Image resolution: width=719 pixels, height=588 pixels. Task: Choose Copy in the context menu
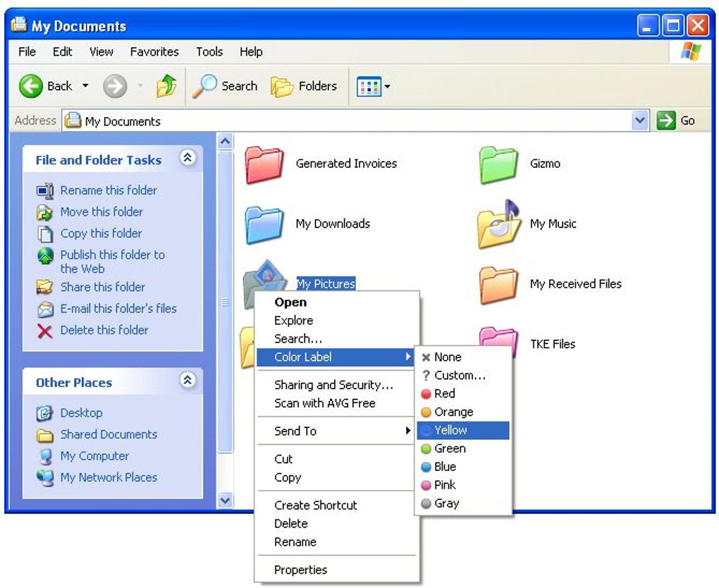(337, 477)
